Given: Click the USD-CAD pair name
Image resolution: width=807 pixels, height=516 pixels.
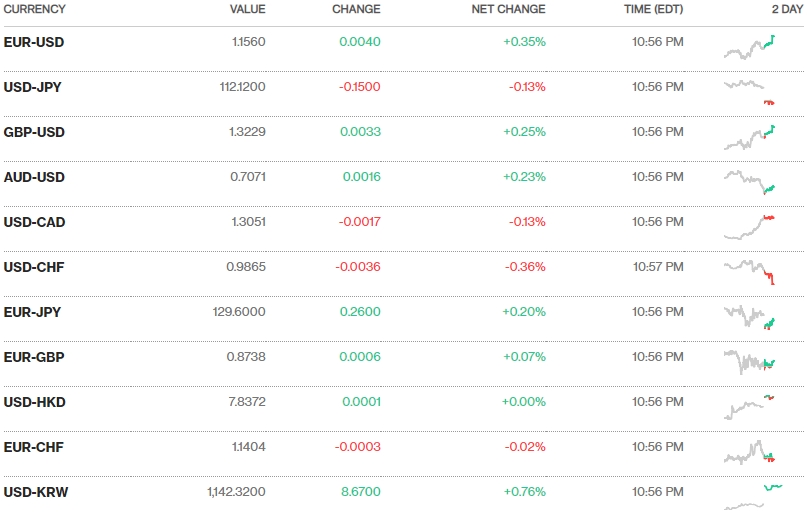Looking at the screenshot, I should pyautogui.click(x=35, y=222).
